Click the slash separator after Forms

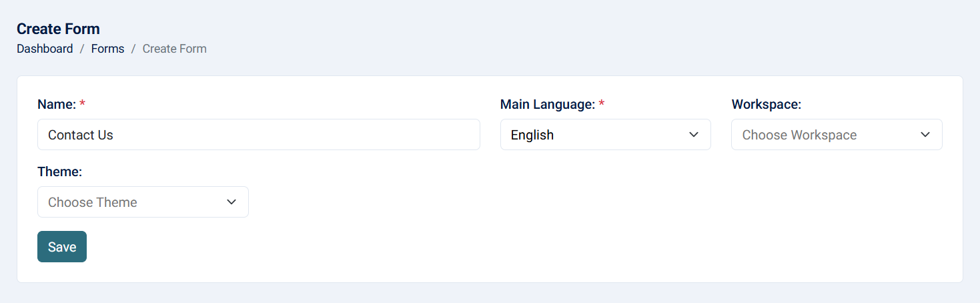point(133,49)
